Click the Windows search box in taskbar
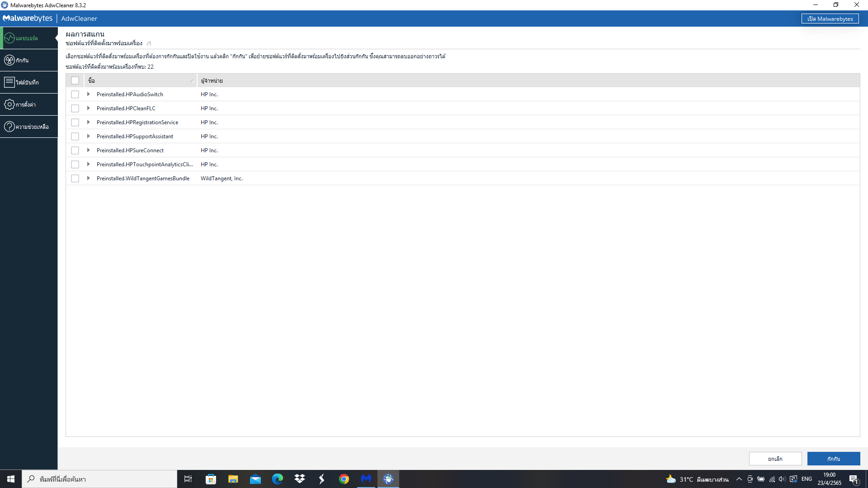Screen dimensions: 868x488 (99, 479)
